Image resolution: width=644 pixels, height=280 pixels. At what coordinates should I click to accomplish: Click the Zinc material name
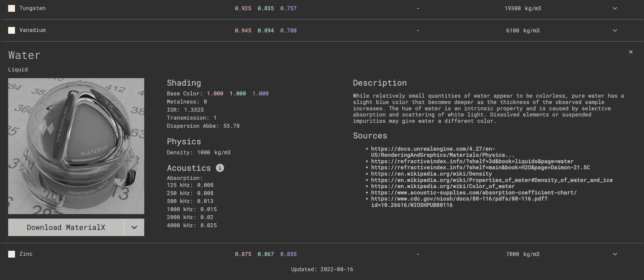[26, 254]
